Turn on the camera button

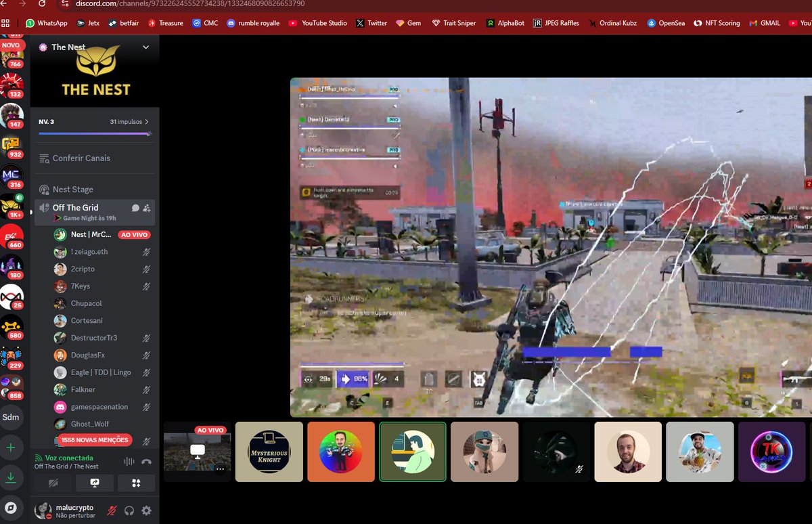coord(53,483)
